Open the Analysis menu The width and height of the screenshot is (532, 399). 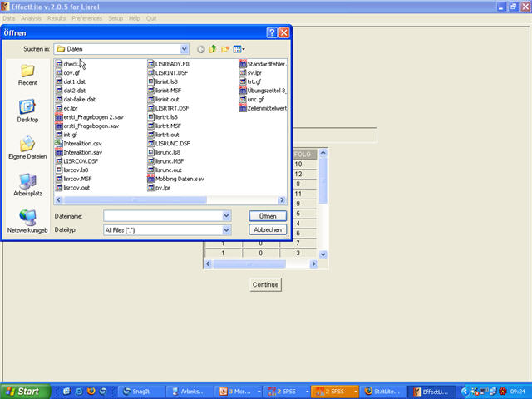(31, 17)
